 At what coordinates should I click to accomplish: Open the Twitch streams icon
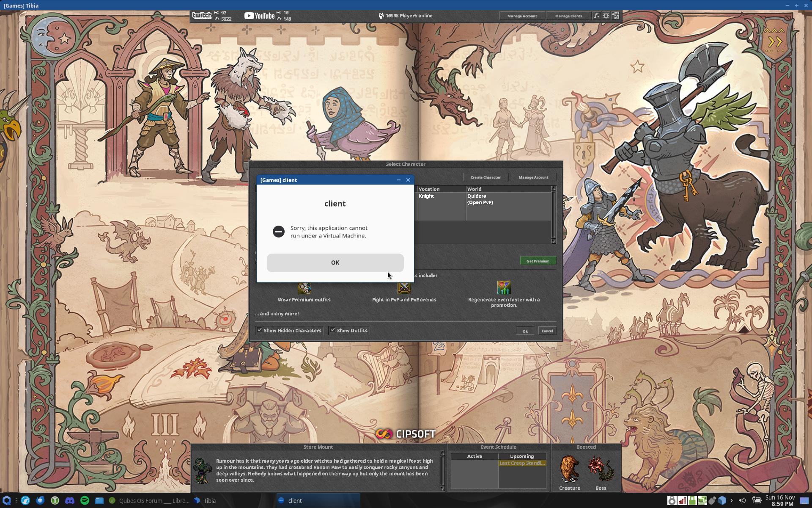click(x=202, y=16)
